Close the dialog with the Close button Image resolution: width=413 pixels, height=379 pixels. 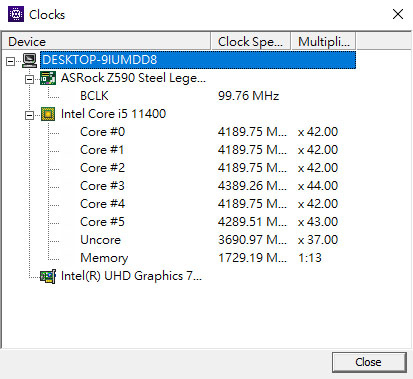(369, 362)
